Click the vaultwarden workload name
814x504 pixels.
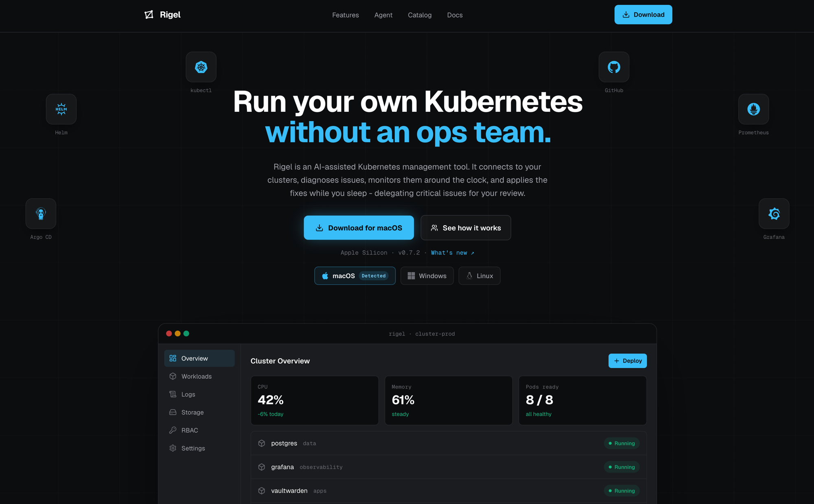(289, 491)
